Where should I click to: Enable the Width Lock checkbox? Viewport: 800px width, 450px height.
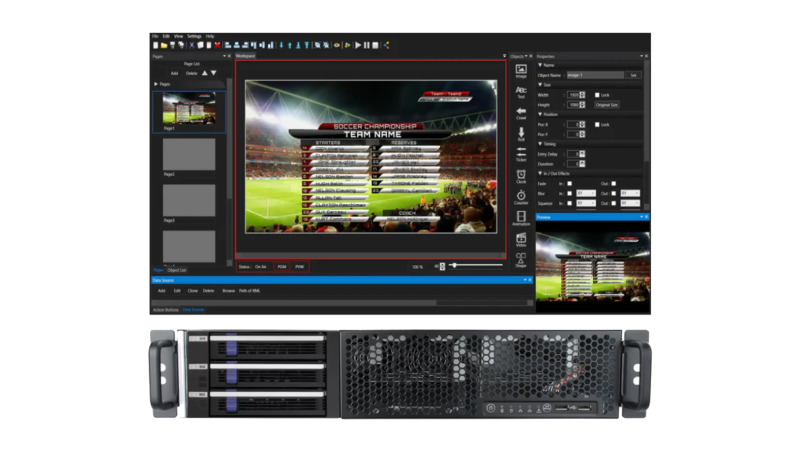[x=597, y=95]
